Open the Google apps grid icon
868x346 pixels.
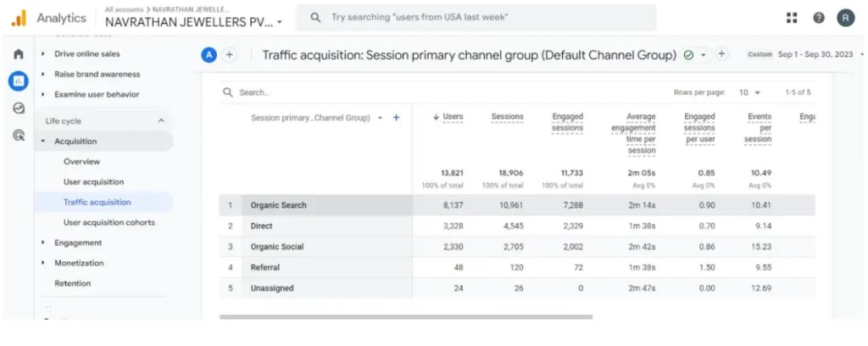click(792, 18)
